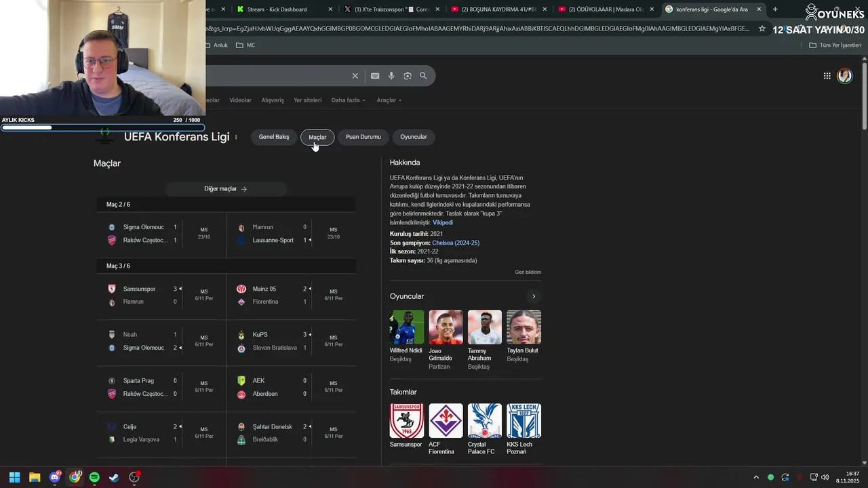868x488 pixels.
Task: Open Spotify from the taskbar
Action: coord(94,477)
